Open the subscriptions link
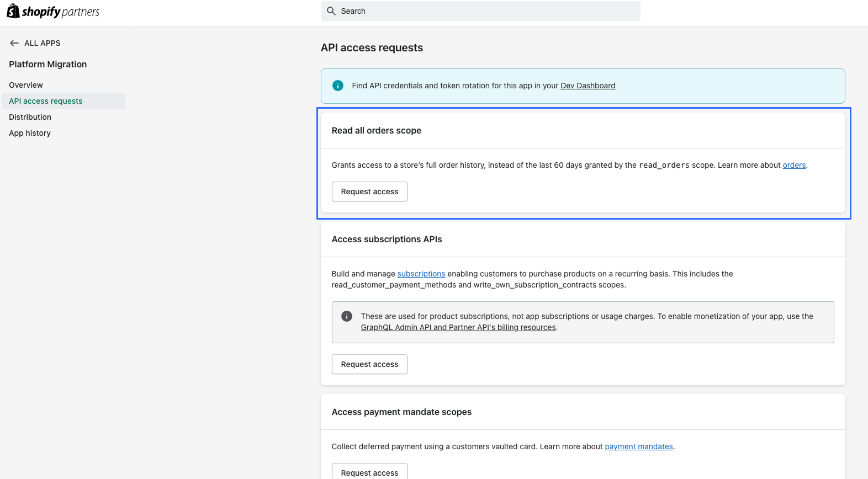 pos(421,274)
